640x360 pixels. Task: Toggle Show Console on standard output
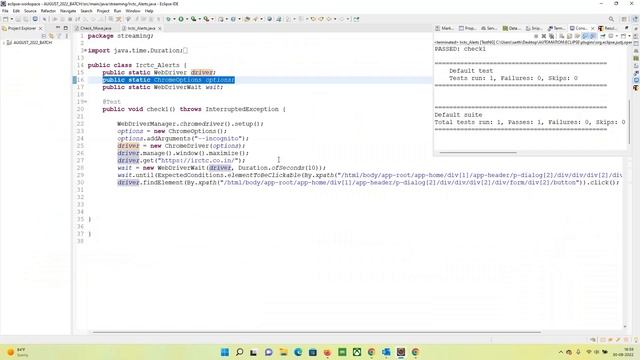(585, 36)
